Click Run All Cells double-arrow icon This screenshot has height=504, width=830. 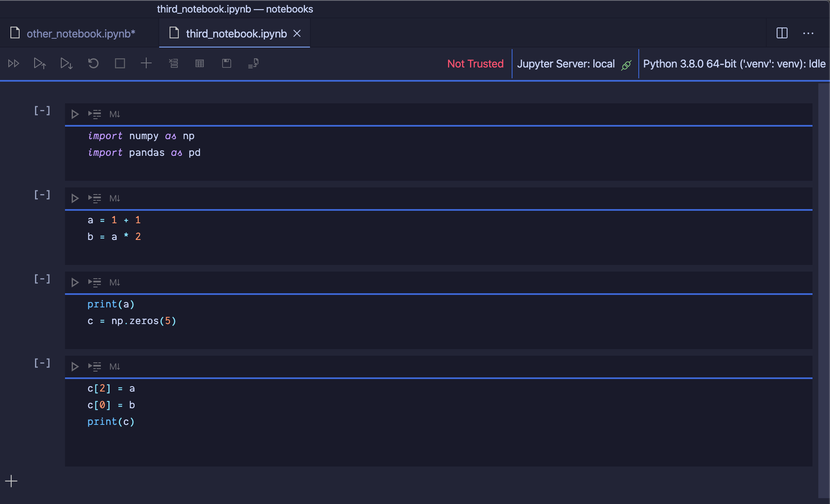pos(14,63)
